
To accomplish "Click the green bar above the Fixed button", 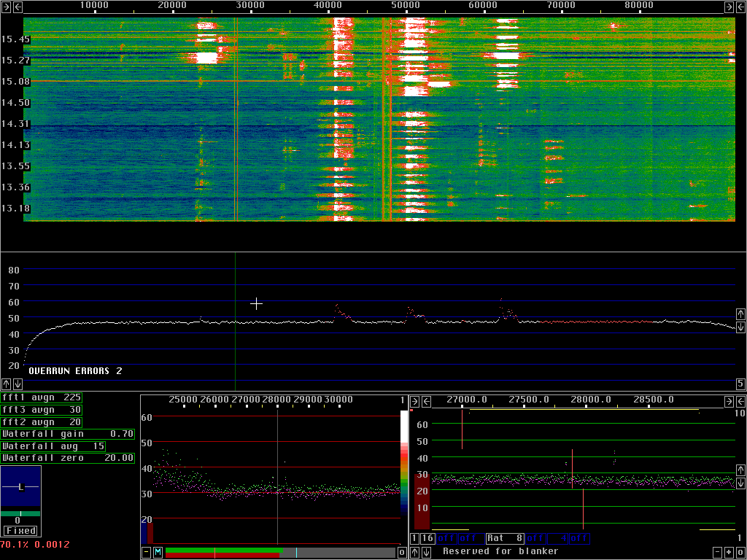I will 20,514.
